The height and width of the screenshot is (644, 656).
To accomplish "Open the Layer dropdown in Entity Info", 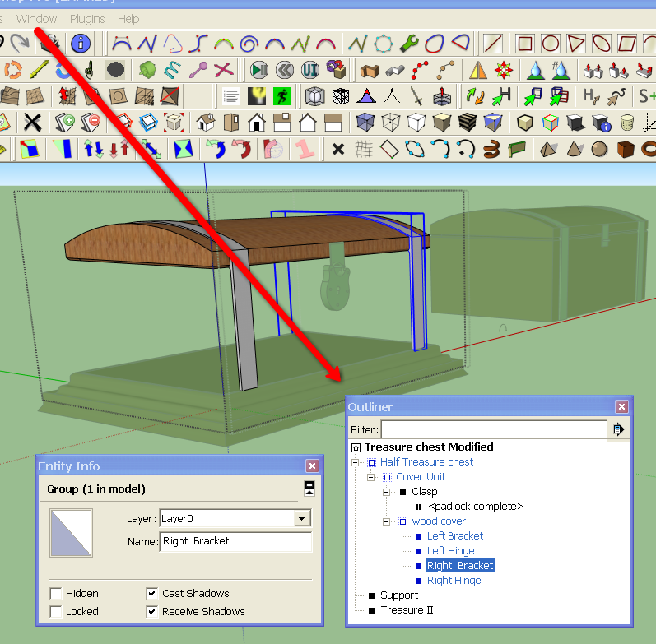I will coord(302,518).
